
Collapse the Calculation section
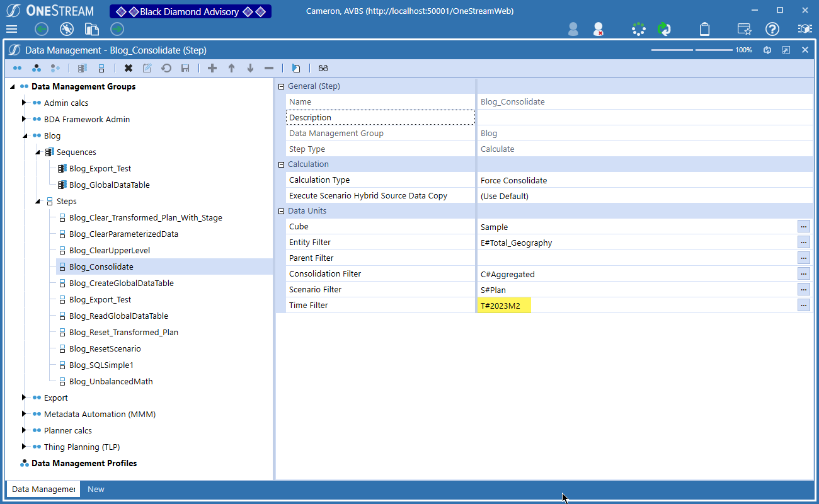coord(281,164)
